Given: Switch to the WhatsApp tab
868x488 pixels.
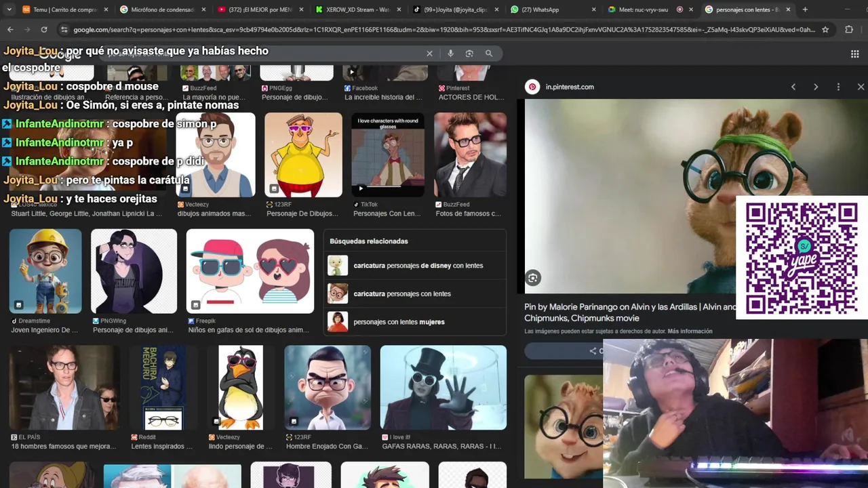Looking at the screenshot, I should click(x=553, y=9).
